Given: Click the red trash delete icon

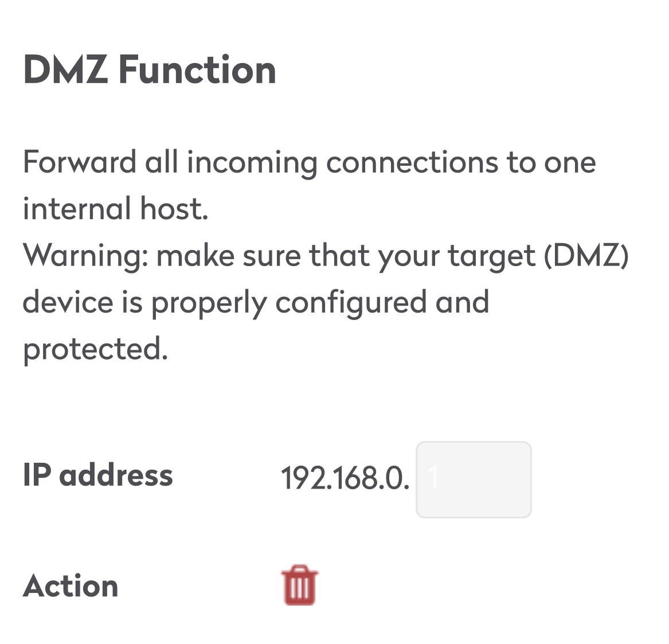Looking at the screenshot, I should [299, 586].
